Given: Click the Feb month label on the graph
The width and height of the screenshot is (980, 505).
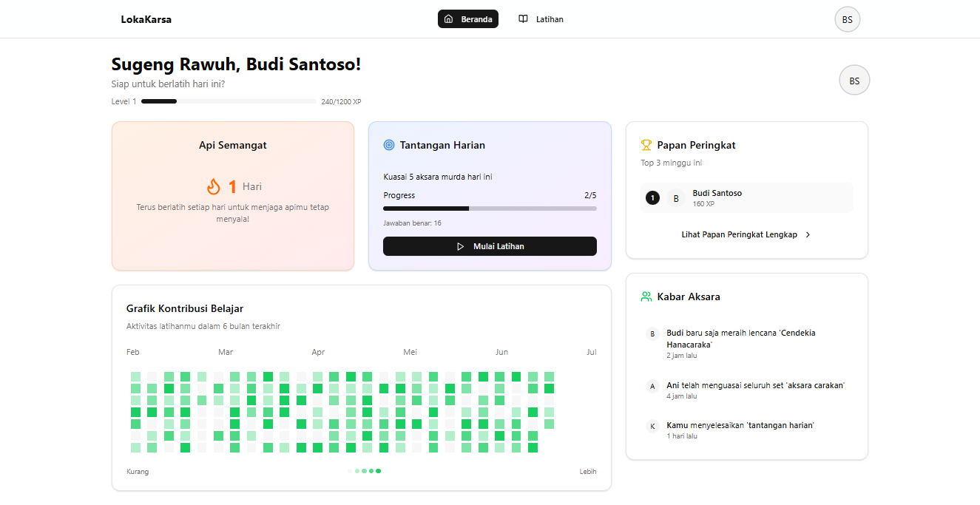Looking at the screenshot, I should 133,352.
